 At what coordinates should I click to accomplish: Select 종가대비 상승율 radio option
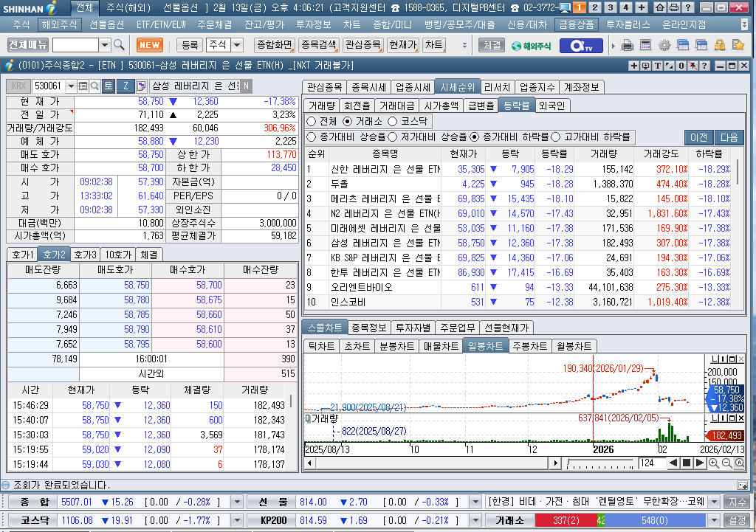coord(312,137)
